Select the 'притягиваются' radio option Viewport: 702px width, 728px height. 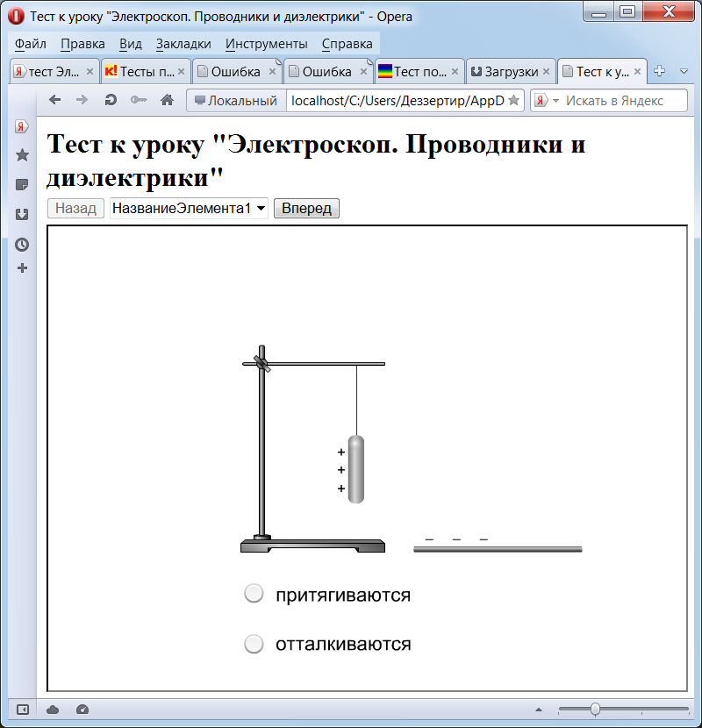tap(254, 593)
